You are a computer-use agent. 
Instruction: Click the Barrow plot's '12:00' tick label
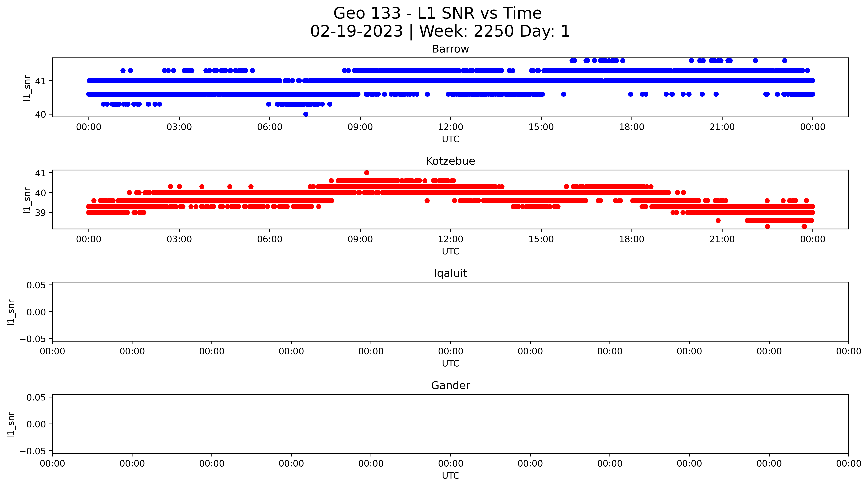tap(451, 127)
